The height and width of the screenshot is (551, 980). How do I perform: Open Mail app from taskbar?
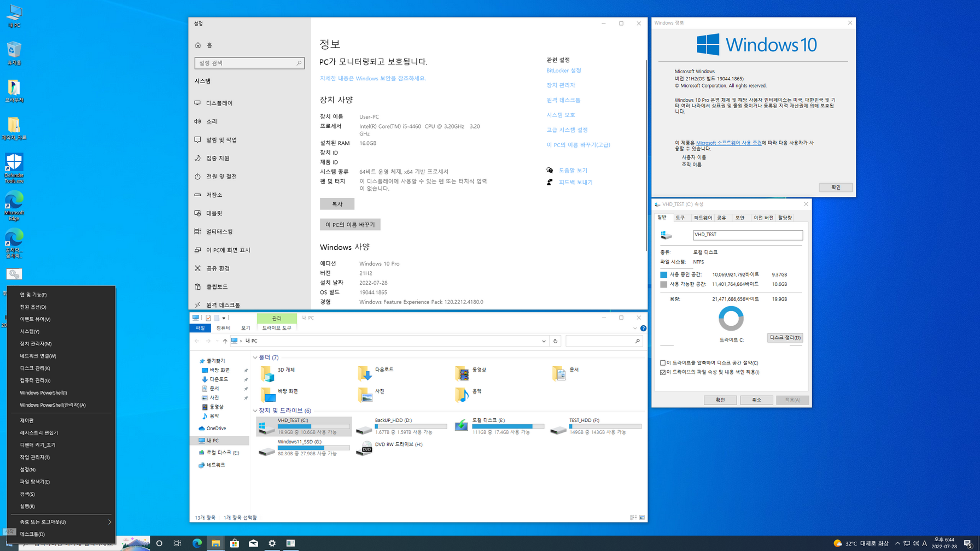253,543
